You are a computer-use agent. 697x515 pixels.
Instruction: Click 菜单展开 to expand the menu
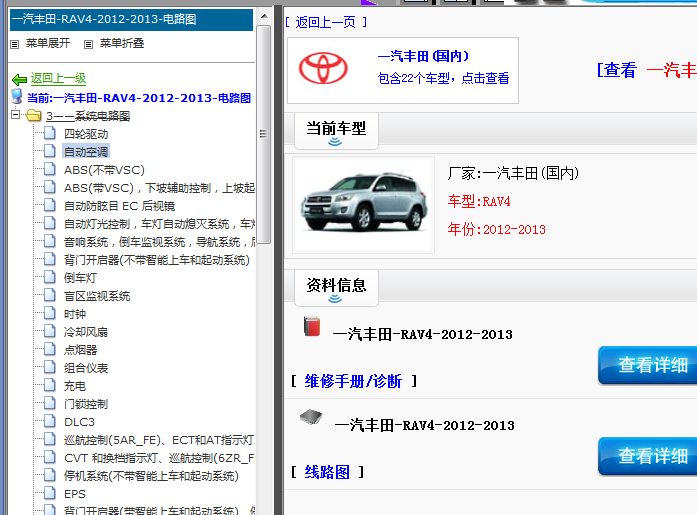click(x=48, y=43)
